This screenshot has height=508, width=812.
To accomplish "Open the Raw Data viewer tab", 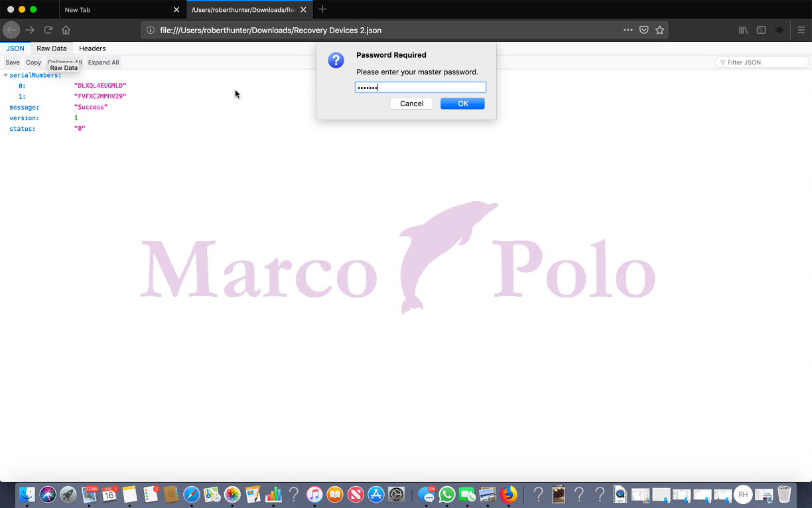I will point(52,48).
